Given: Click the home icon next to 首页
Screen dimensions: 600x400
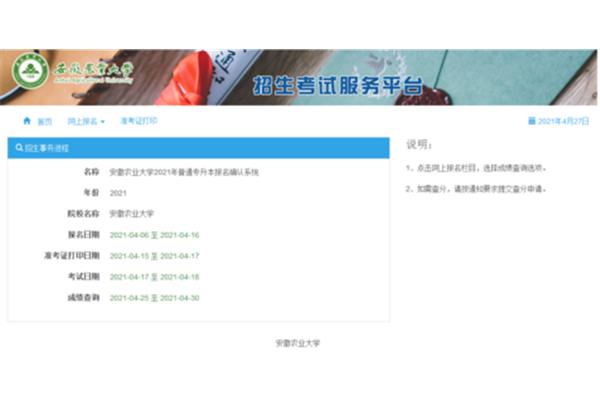Looking at the screenshot, I should [27, 121].
